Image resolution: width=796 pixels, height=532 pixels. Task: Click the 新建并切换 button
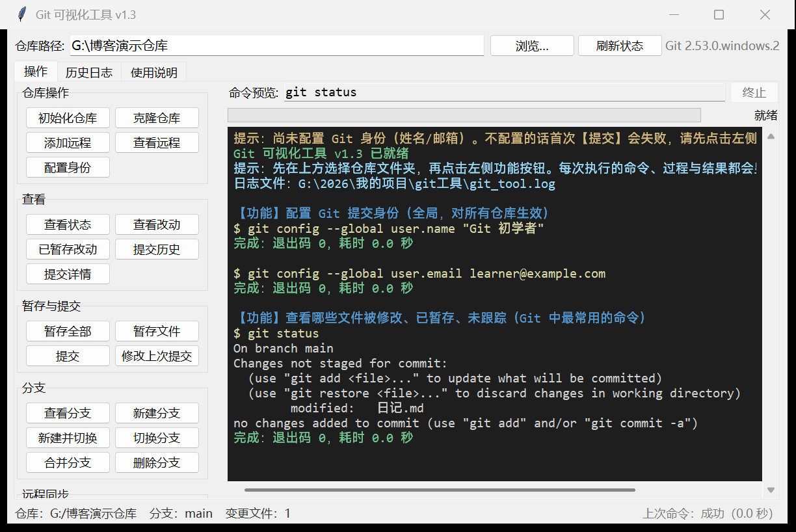pos(68,438)
